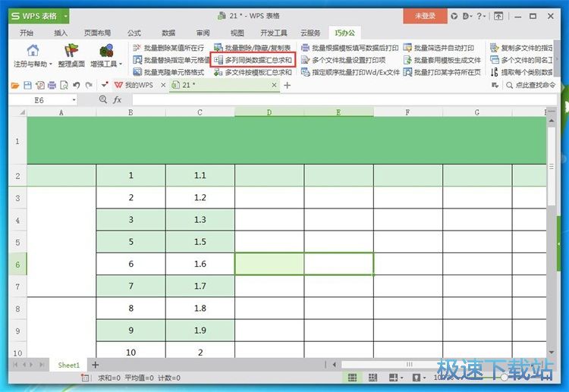The height and width of the screenshot is (392, 569).
Task: Expand the name box dropdown showing E6
Action: tap(74, 100)
